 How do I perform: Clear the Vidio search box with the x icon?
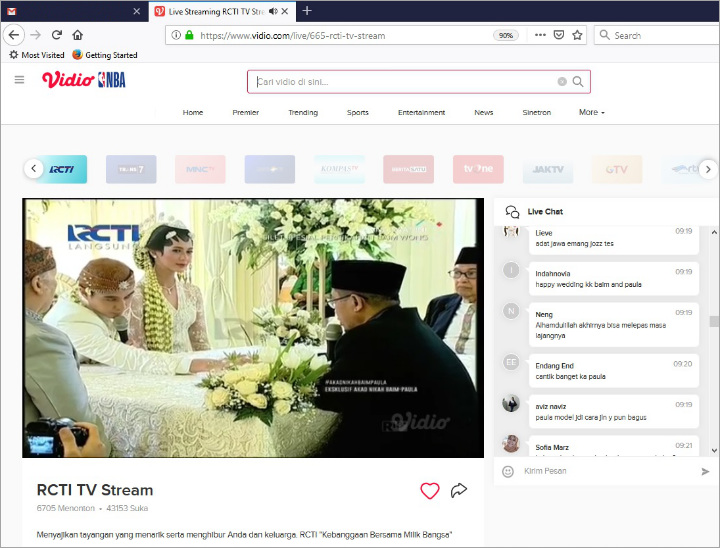(562, 82)
